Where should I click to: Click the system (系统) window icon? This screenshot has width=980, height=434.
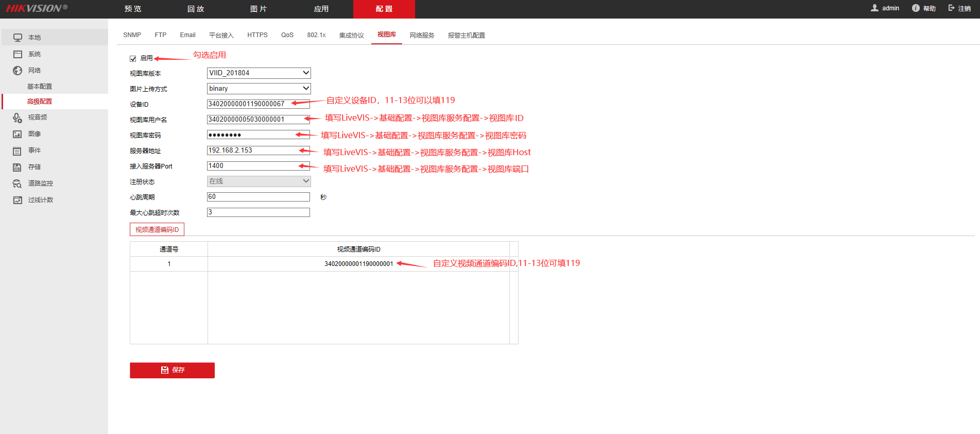18,54
